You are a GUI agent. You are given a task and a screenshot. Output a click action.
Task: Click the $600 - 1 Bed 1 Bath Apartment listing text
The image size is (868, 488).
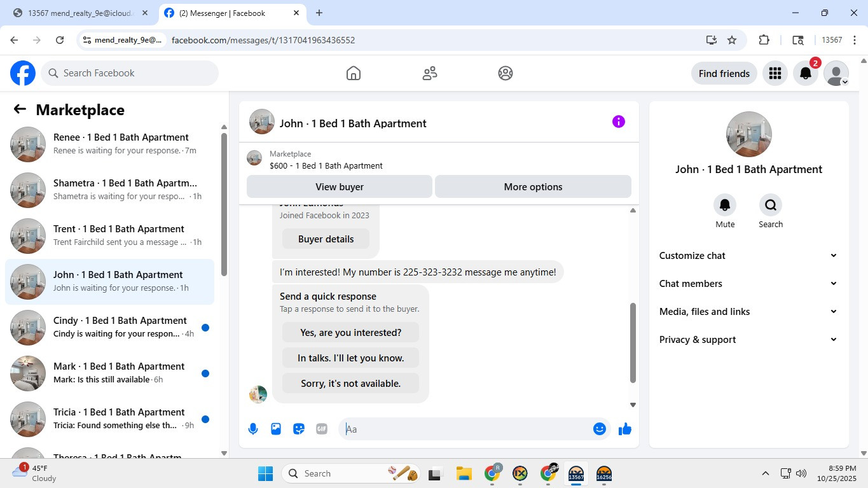pos(326,165)
